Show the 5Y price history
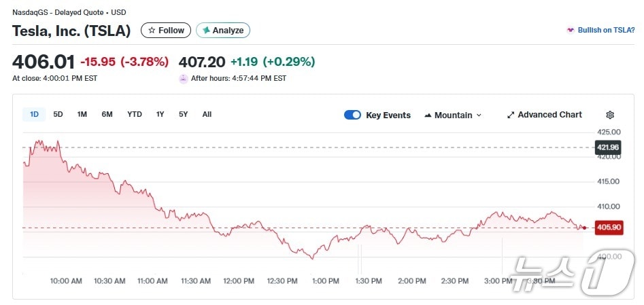This screenshot has width=644, height=305. 183,114
